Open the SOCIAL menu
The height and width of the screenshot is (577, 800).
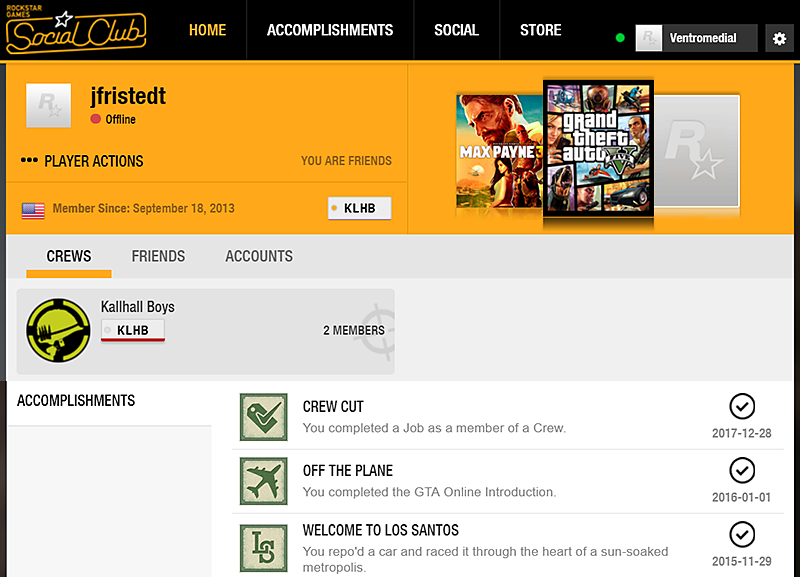[456, 30]
